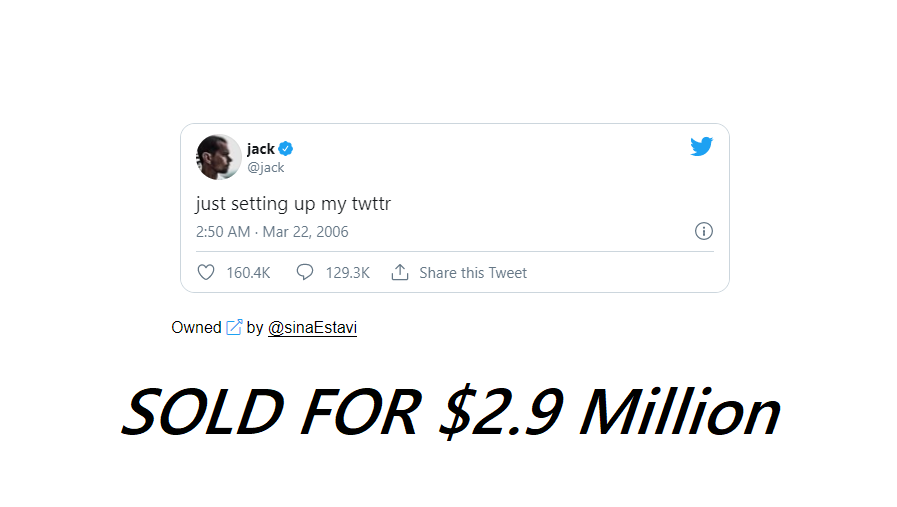The image size is (897, 507).
Task: Click the 129.3K replies count
Action: click(347, 273)
